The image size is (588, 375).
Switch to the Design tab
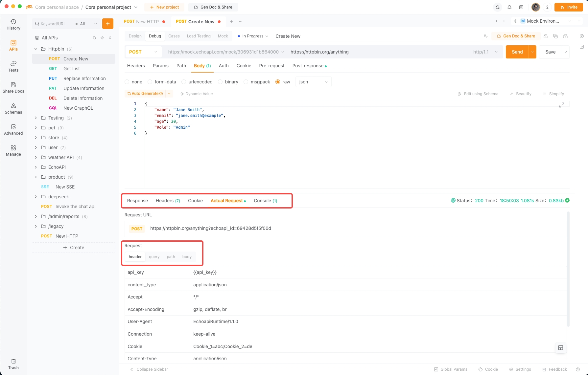(x=135, y=36)
